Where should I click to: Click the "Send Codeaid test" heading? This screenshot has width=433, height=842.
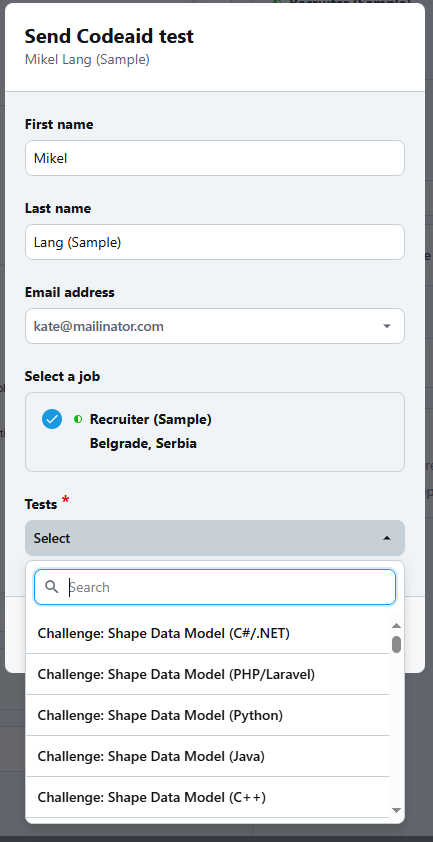(109, 36)
